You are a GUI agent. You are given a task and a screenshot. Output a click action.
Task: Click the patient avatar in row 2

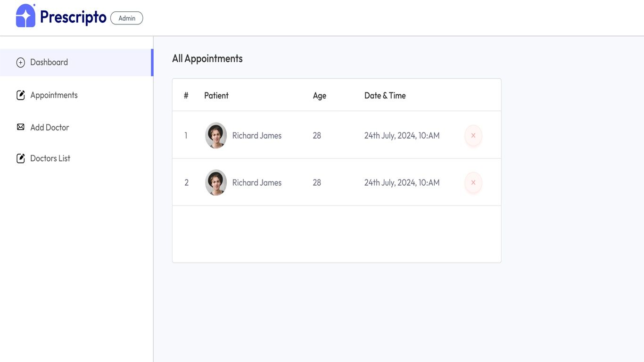click(216, 183)
